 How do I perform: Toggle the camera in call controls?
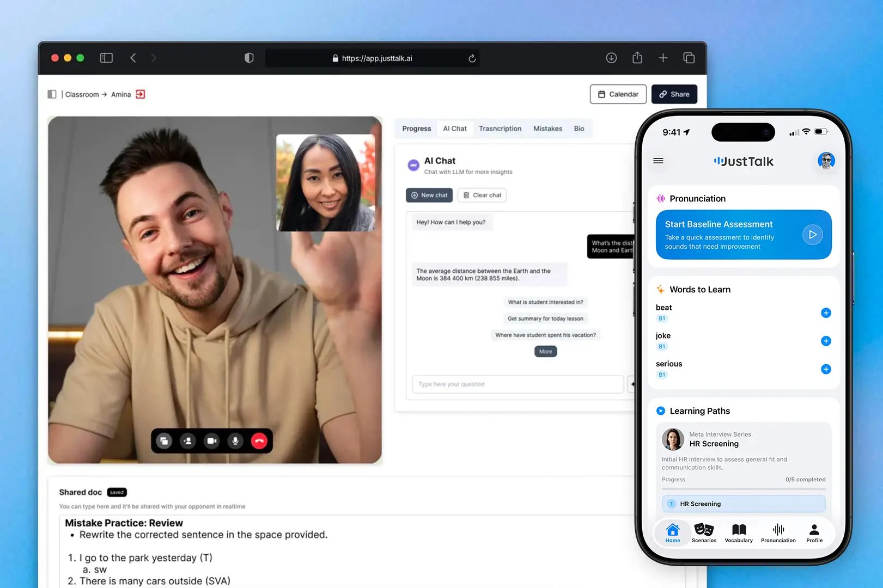pos(212,441)
